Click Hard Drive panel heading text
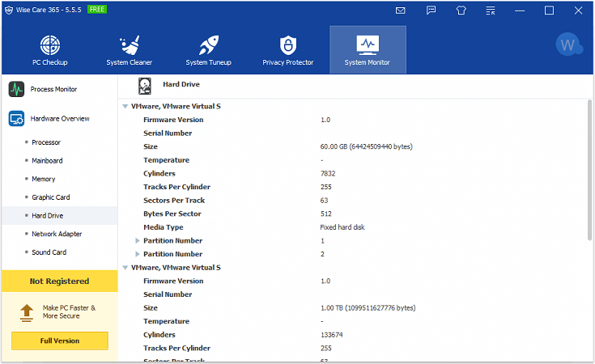Viewport: 595px width, 364px height. [x=181, y=84]
